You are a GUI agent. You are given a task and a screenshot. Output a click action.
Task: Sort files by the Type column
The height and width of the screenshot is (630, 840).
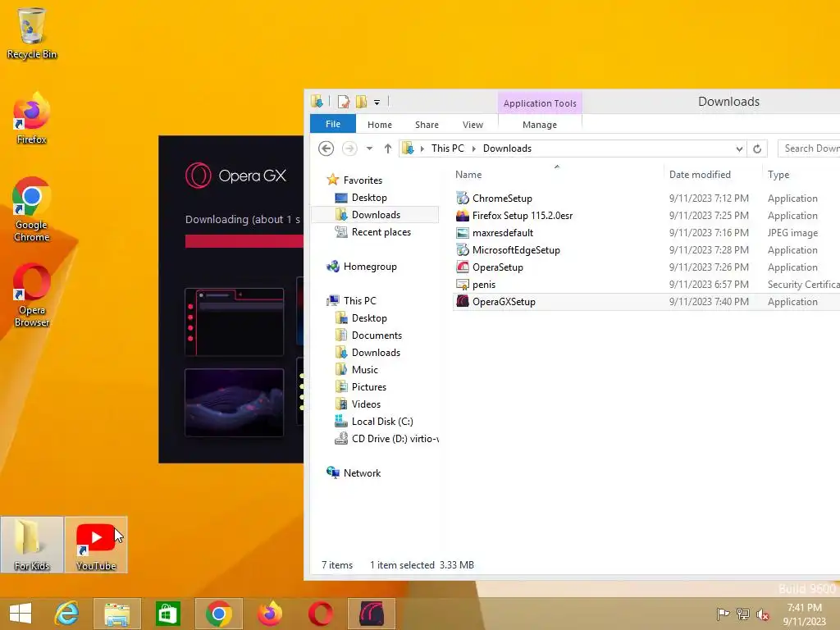click(801, 174)
